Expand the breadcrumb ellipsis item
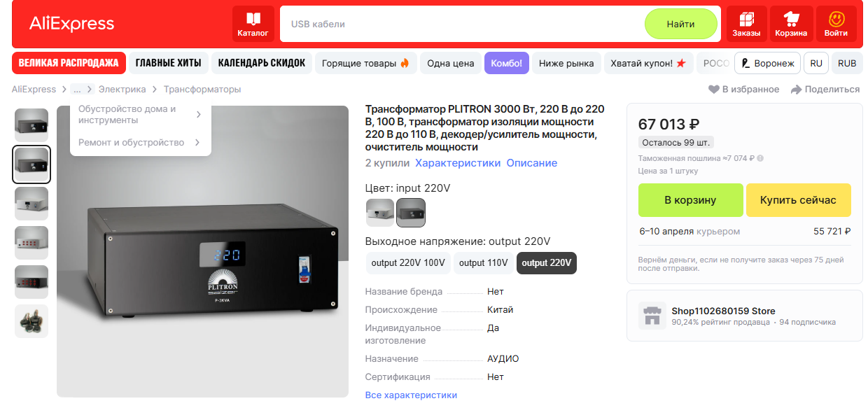 coord(77,90)
